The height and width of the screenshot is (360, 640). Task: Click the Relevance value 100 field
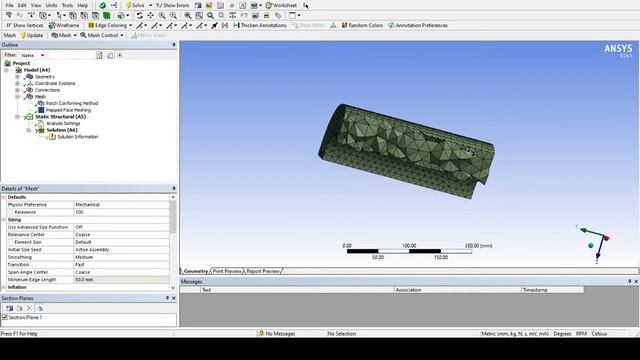click(x=121, y=212)
